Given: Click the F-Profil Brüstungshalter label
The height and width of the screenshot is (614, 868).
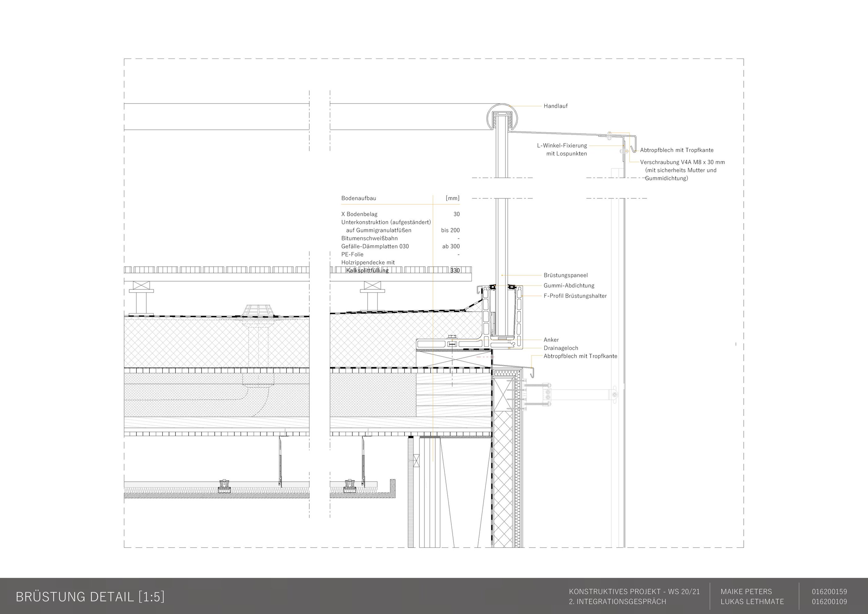Looking at the screenshot, I should pyautogui.click(x=575, y=296).
